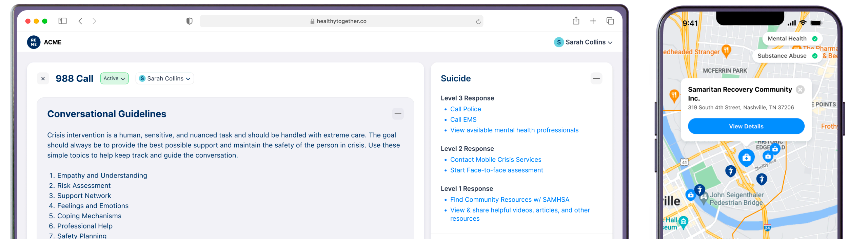Open View & share helpful videos link

click(520, 214)
